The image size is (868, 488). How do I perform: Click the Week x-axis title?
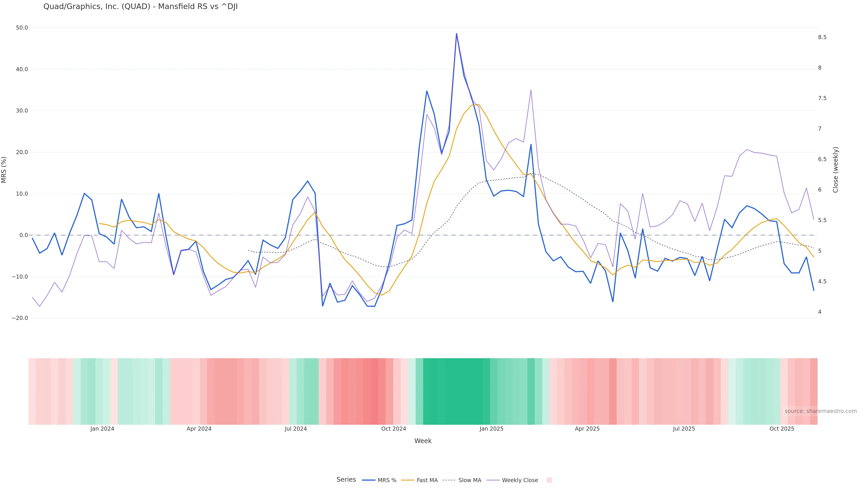point(423,441)
